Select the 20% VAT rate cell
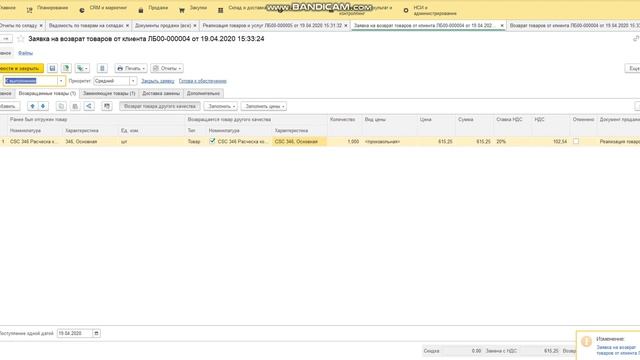 [513, 141]
